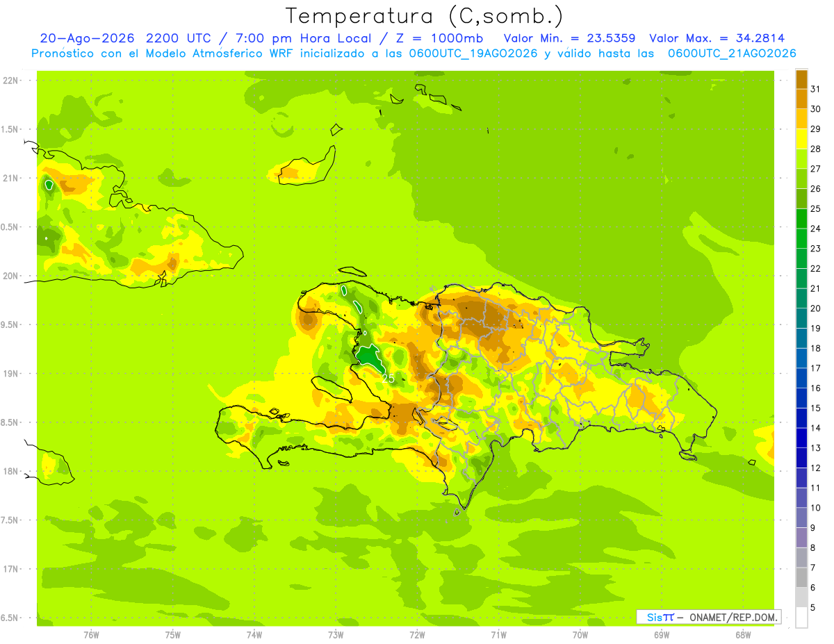Click legend value "27"

point(815,169)
